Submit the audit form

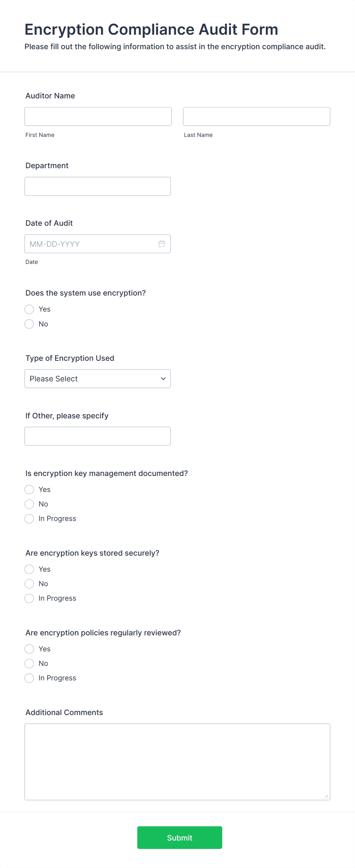pos(180,837)
